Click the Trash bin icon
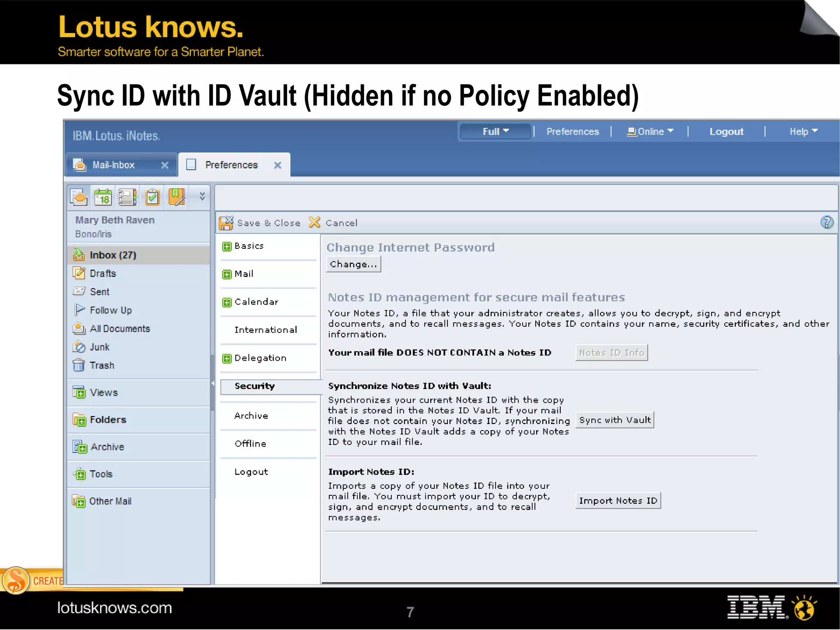Viewport: 840px width, 630px height. click(79, 365)
